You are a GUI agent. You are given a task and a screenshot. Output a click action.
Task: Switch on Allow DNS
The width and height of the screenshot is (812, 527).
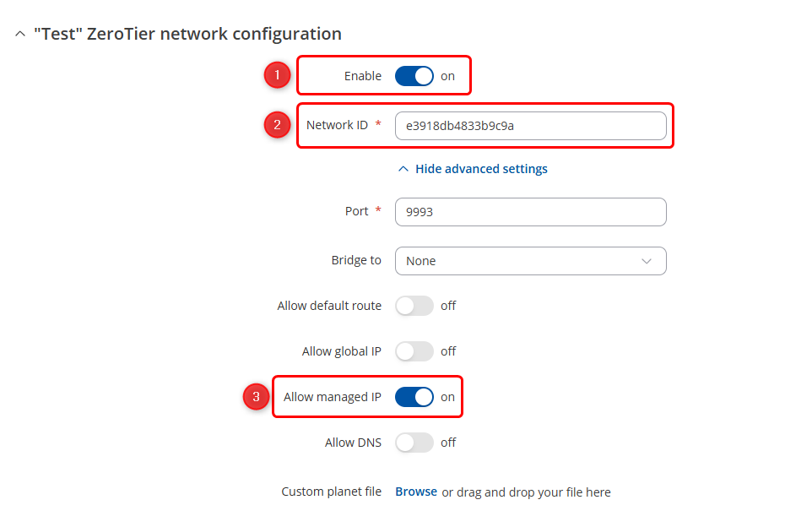click(414, 443)
